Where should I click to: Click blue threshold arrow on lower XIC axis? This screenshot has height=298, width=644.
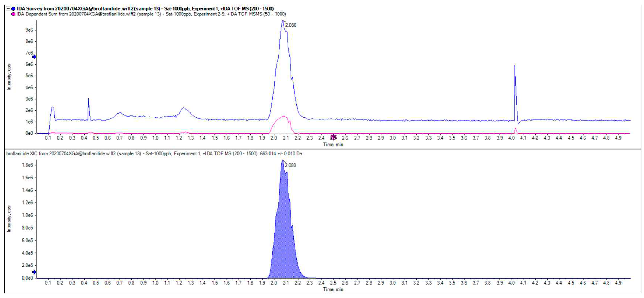(34, 272)
